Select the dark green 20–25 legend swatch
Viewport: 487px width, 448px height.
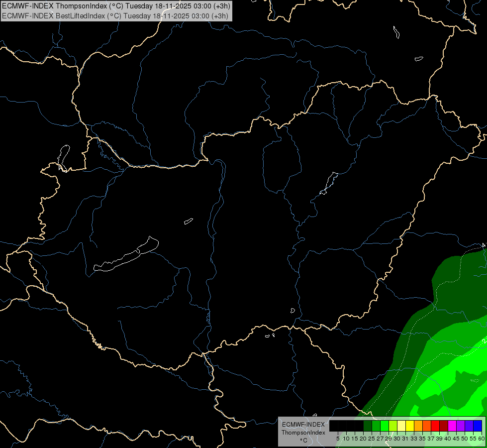click(368, 426)
